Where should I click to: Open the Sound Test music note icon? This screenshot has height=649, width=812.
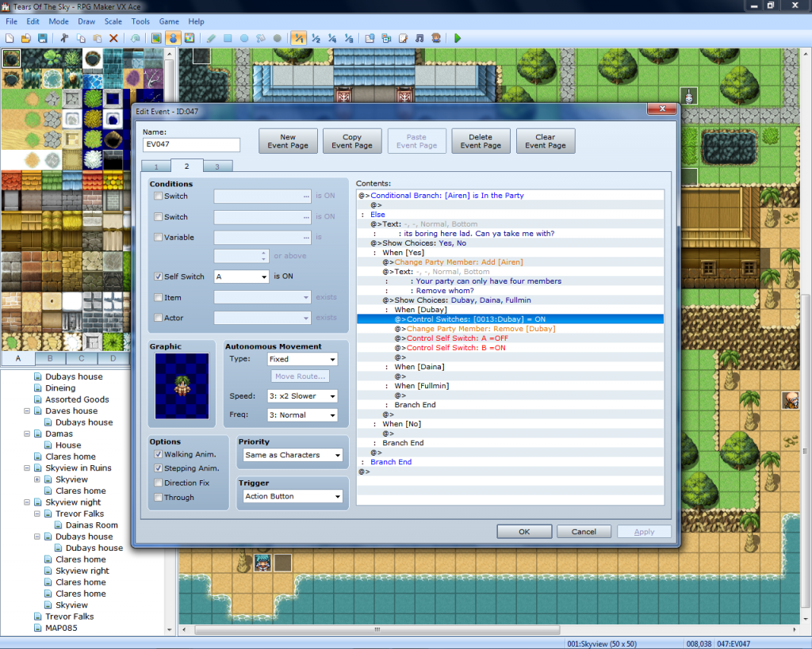point(419,38)
